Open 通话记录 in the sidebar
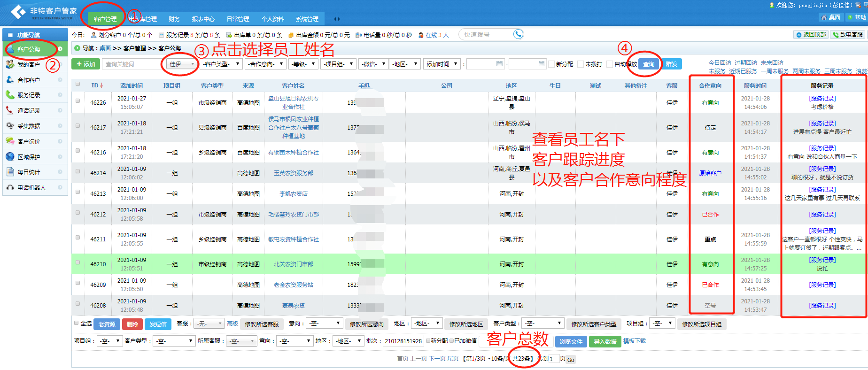The height and width of the screenshot is (370, 868). [29, 111]
